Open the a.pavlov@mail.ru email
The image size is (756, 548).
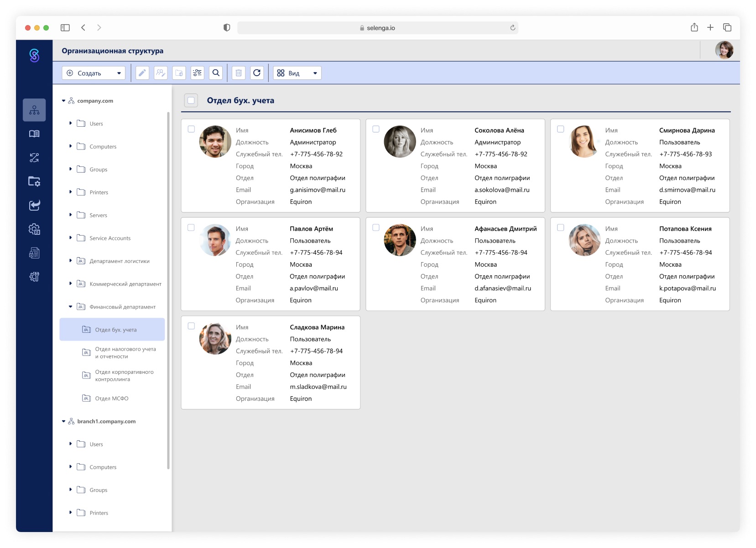pos(314,288)
